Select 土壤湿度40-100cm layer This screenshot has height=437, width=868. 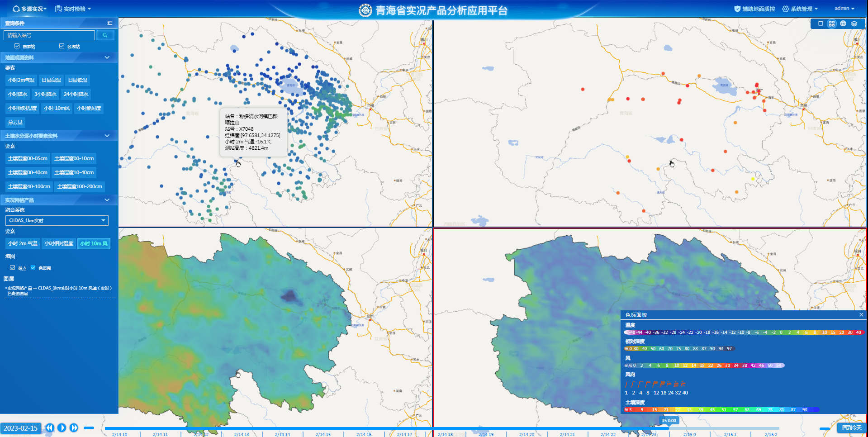[29, 186]
